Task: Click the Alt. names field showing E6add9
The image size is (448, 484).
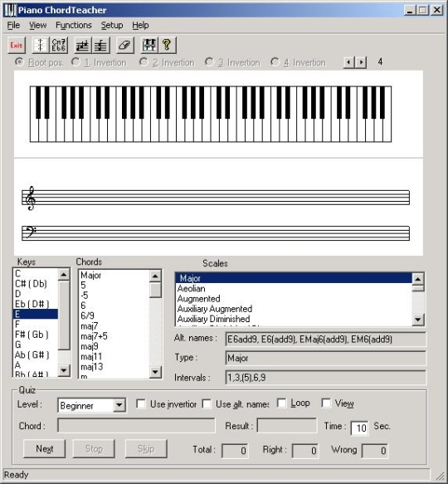Action: (x=325, y=340)
